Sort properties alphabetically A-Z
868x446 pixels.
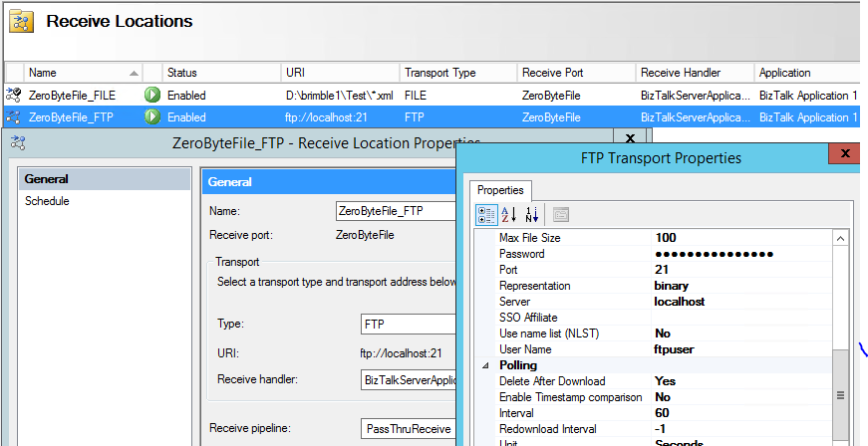[x=508, y=214]
